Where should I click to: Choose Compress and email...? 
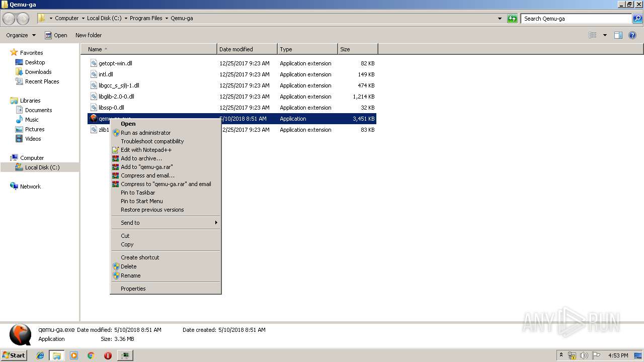click(x=166, y=175)
